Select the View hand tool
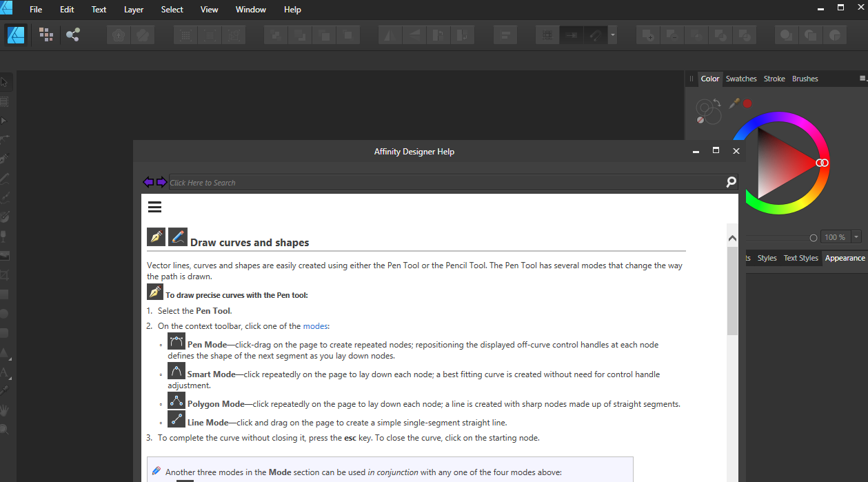The width and height of the screenshot is (868, 482). [4, 410]
